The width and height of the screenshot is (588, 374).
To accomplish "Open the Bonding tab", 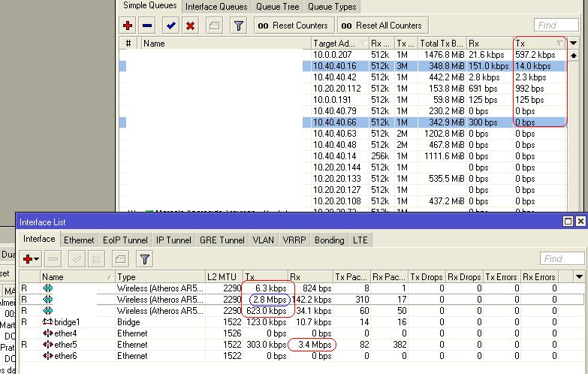I will pyautogui.click(x=329, y=240).
